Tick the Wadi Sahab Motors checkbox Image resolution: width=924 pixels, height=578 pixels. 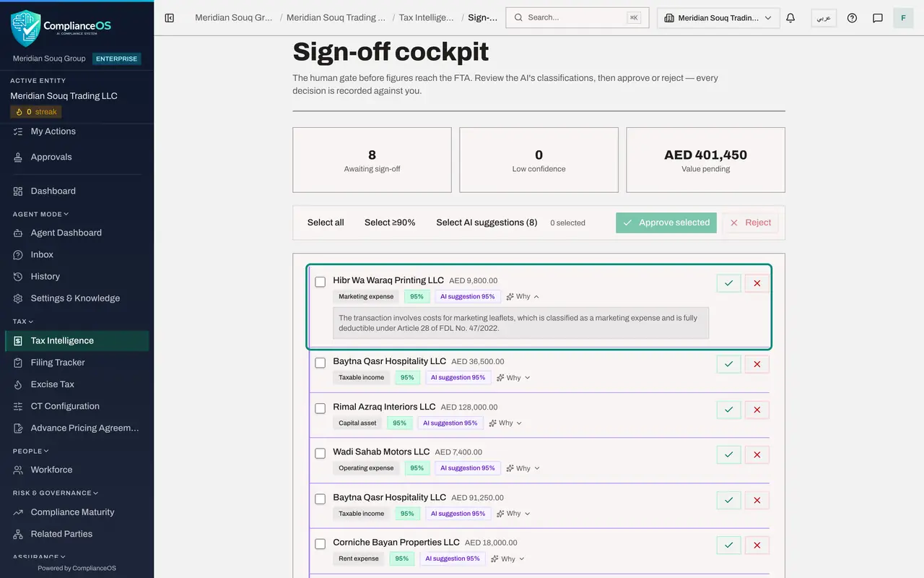[x=321, y=454]
